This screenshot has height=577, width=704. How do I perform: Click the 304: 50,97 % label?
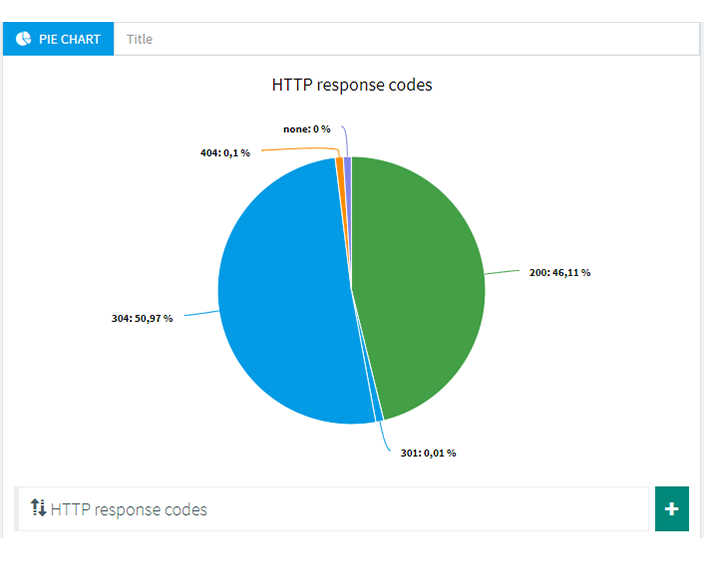coord(142,318)
